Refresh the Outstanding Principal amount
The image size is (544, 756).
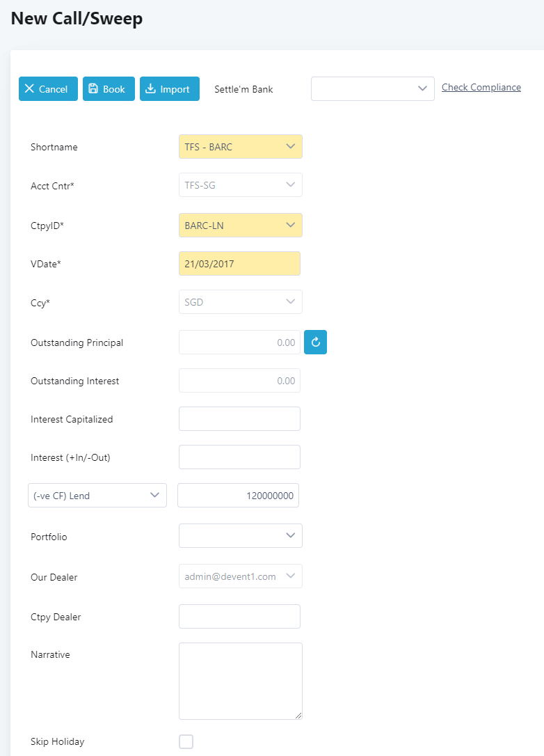click(x=315, y=342)
